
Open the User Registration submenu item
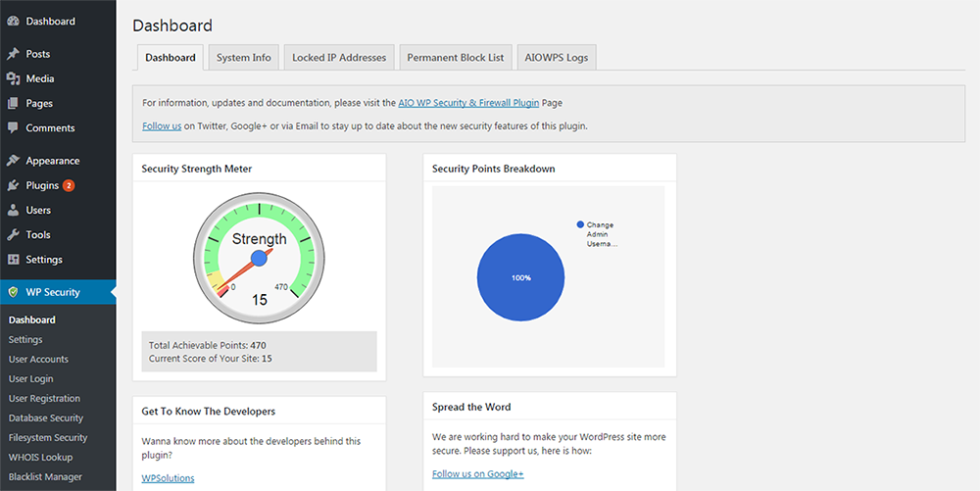(x=44, y=398)
